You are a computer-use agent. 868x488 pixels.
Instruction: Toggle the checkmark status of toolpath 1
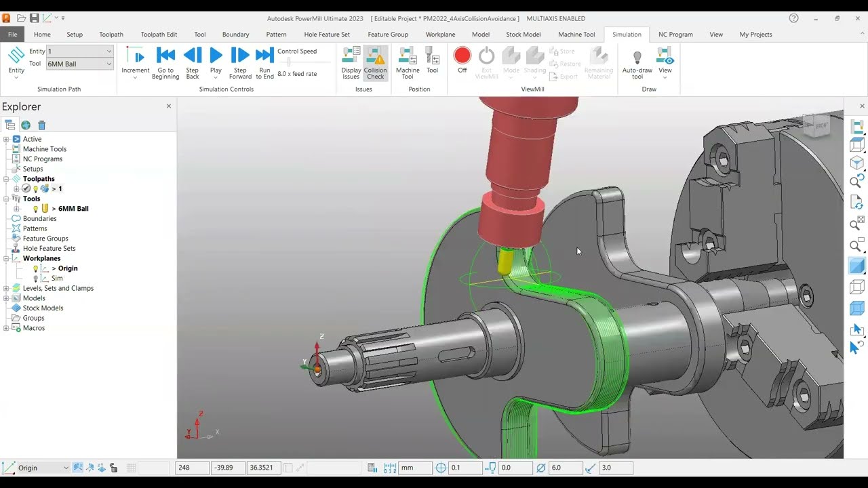click(x=26, y=188)
